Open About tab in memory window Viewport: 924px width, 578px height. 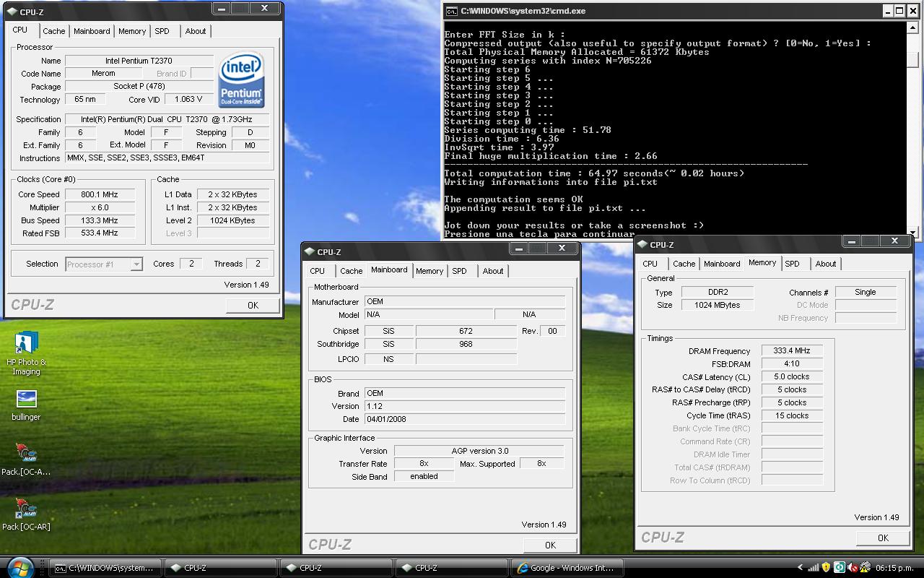point(826,264)
